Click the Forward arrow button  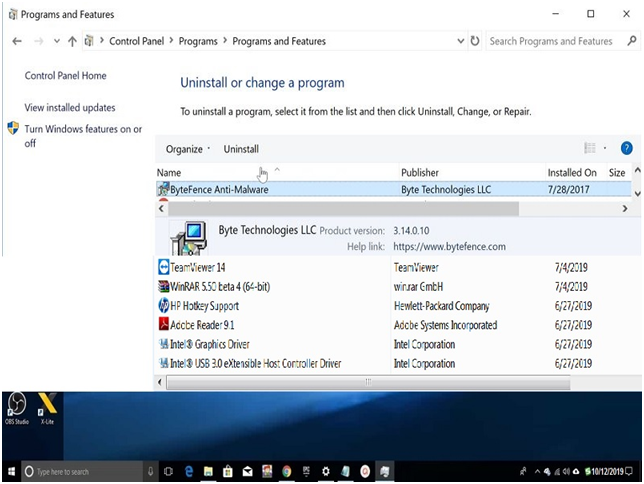coord(39,41)
